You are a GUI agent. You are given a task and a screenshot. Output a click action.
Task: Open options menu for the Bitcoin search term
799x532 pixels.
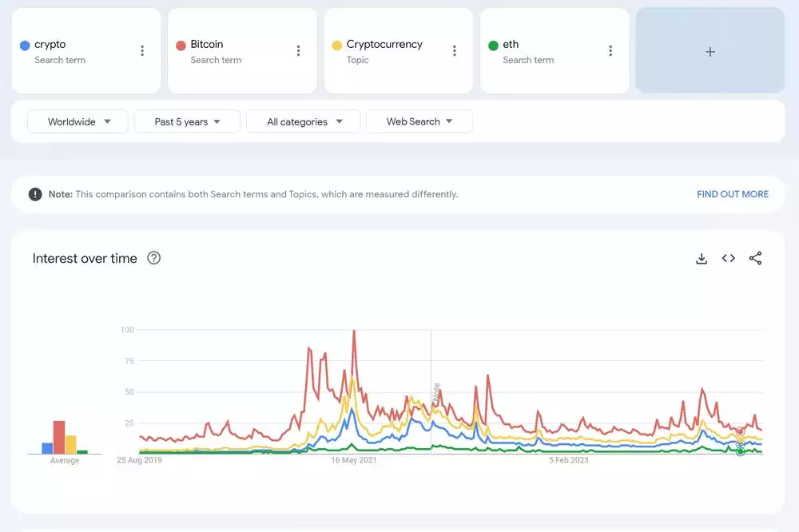pyautogui.click(x=298, y=50)
